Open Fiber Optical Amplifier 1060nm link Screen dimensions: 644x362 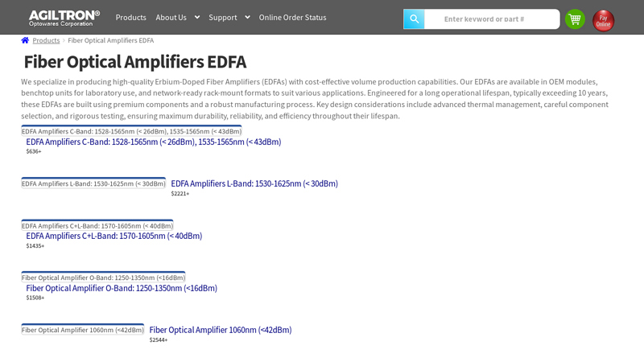(221, 330)
